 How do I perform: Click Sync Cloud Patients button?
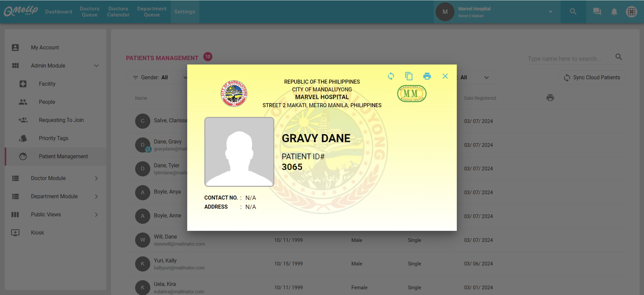point(592,78)
